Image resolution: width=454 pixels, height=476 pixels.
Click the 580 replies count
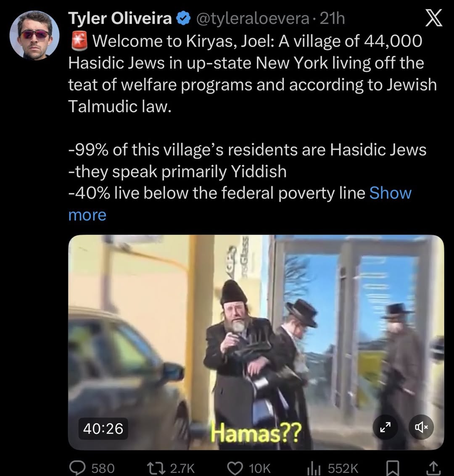103,468
